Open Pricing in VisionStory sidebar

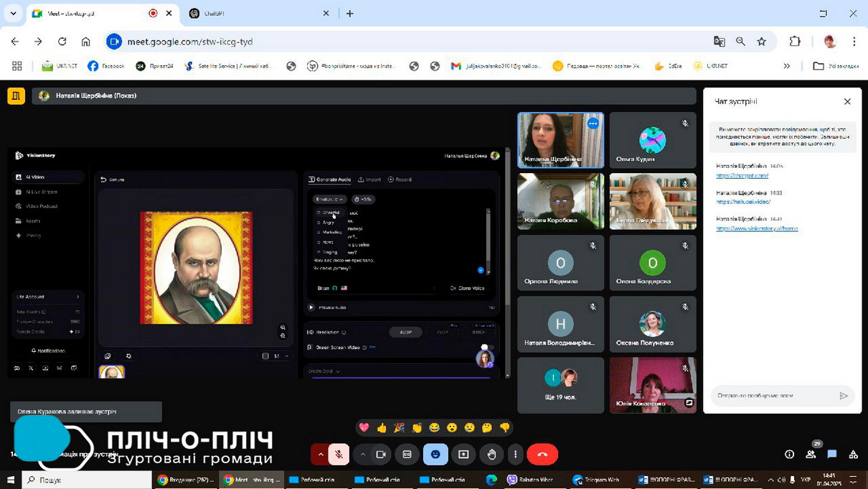(x=49, y=236)
